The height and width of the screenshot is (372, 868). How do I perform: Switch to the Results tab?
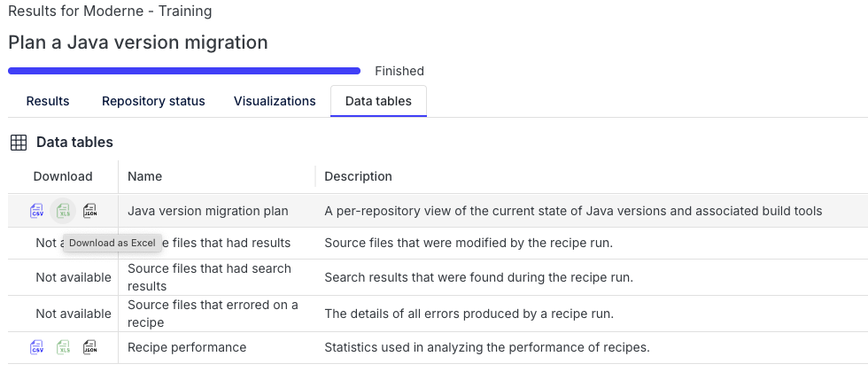point(48,101)
